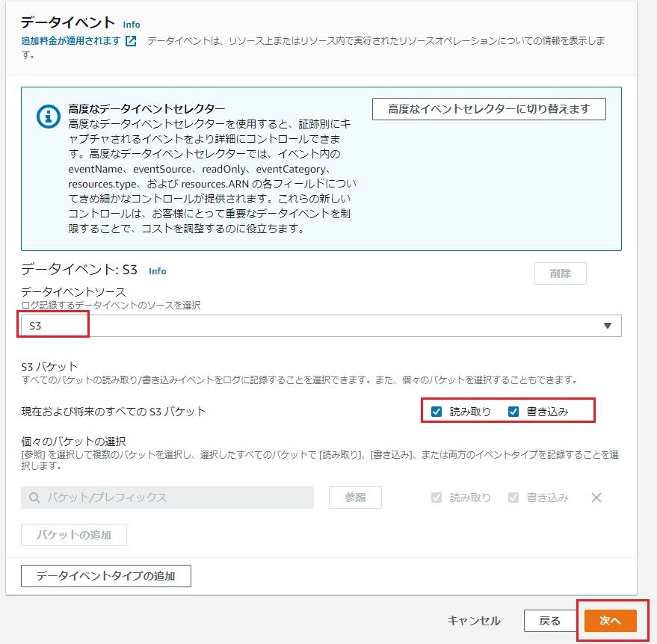Click キャンセル button
Viewport: 657px width, 644px height.
pyautogui.click(x=474, y=621)
